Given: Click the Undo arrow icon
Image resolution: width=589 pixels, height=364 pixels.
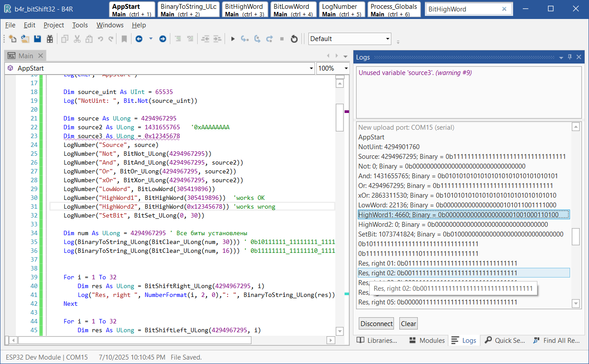Looking at the screenshot, I should tap(100, 39).
